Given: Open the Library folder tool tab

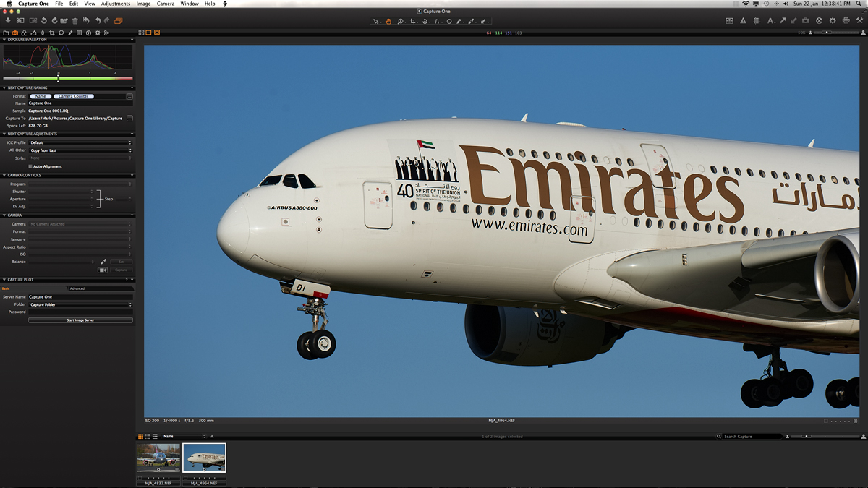Looking at the screenshot, I should point(6,33).
